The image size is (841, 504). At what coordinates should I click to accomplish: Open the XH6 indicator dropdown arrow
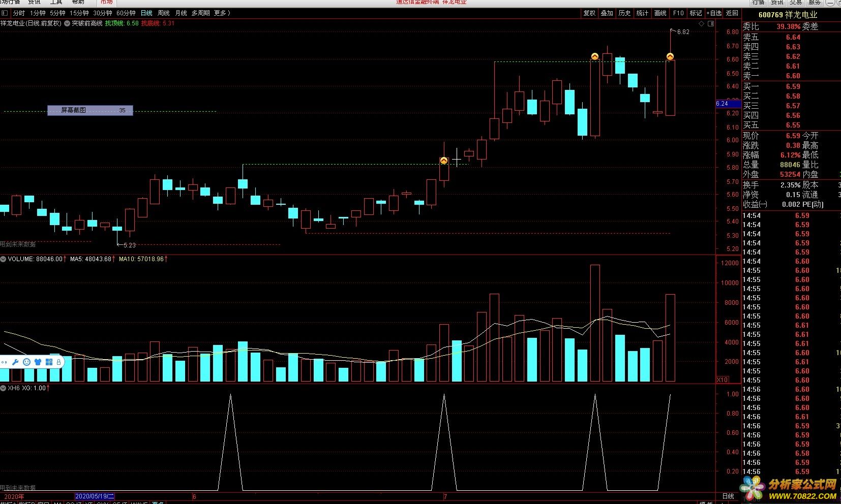click(x=4, y=388)
